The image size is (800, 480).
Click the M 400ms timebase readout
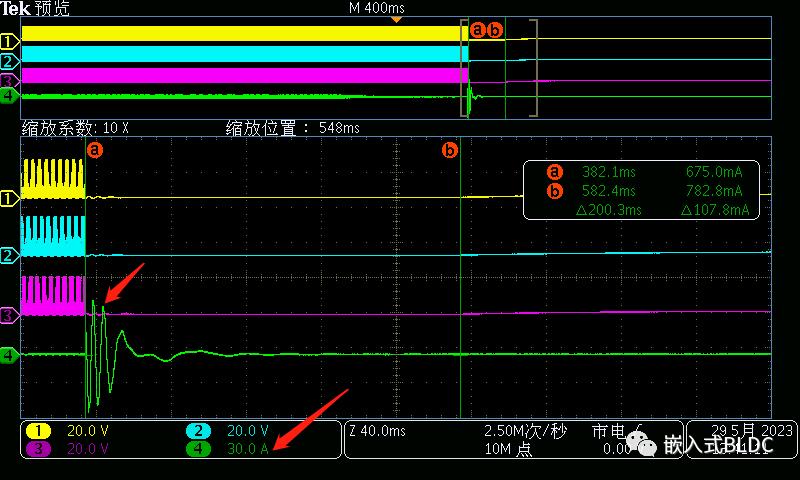click(377, 8)
